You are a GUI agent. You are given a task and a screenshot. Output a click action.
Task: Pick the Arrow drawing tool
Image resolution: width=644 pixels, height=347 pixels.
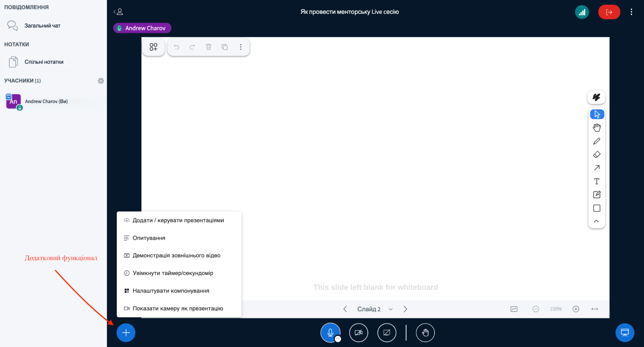pyautogui.click(x=596, y=168)
